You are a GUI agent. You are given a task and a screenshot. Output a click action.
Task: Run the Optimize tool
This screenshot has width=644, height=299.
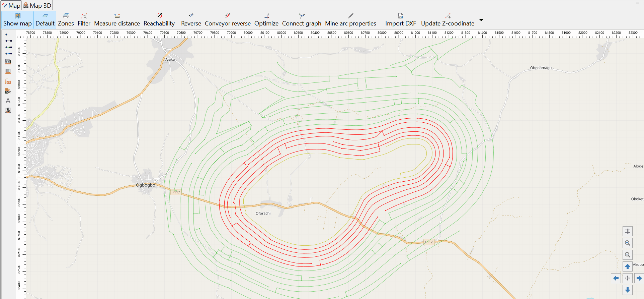tap(266, 20)
